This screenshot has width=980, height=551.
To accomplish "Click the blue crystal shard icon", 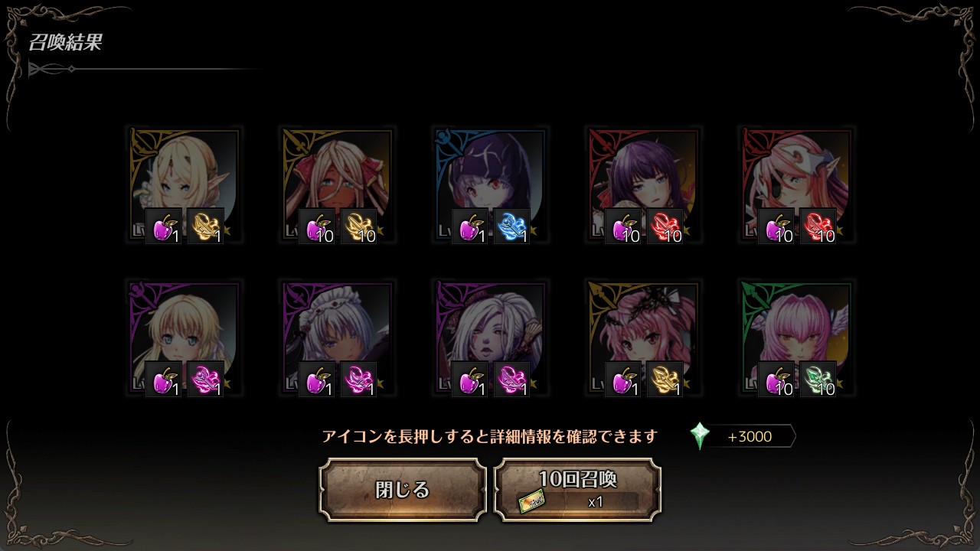I will point(512,227).
